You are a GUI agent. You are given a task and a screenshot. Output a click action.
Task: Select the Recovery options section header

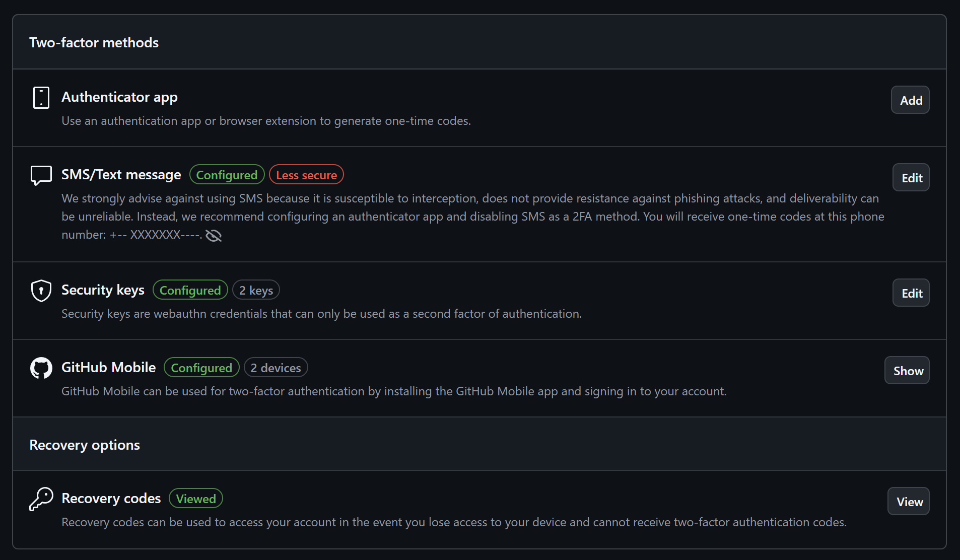tap(85, 444)
